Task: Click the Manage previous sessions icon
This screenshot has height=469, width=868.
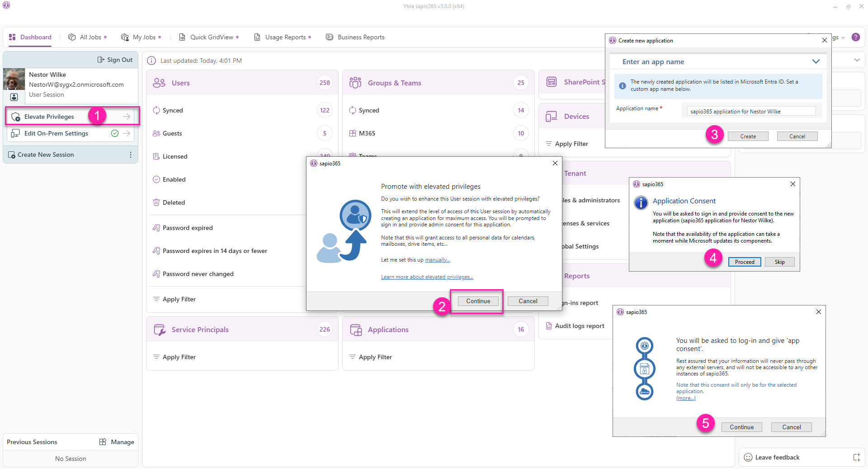Action: pos(103,442)
